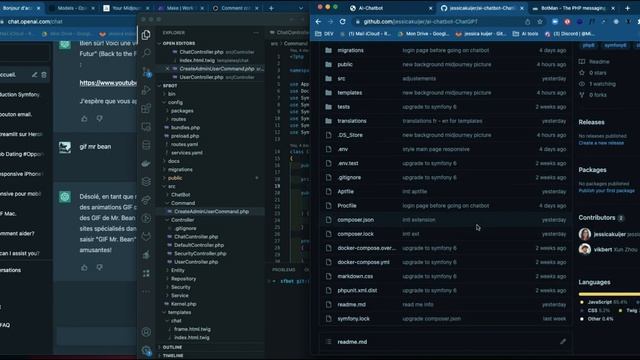Click the trash icon on the selected conversation
The image size is (640, 360).
pos(44,75)
